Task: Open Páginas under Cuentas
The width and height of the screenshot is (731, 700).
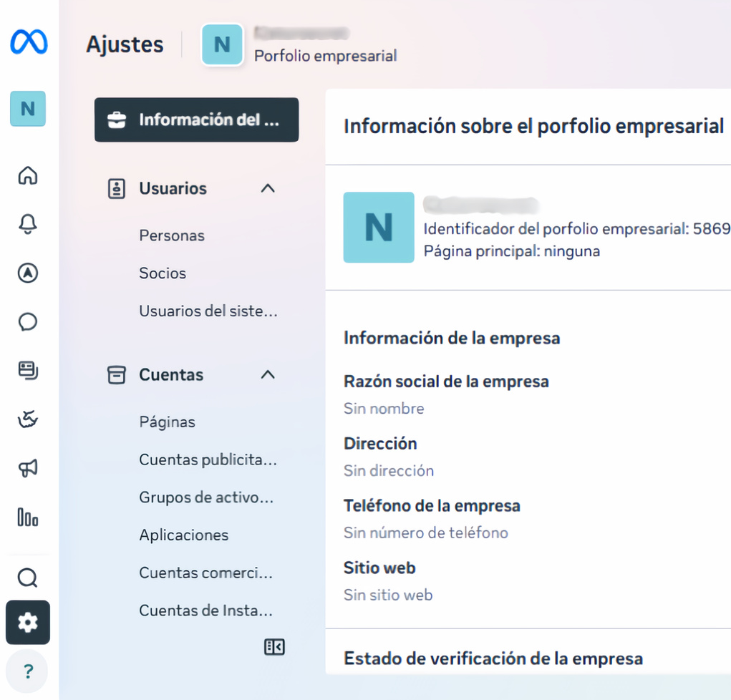Action: click(x=167, y=422)
